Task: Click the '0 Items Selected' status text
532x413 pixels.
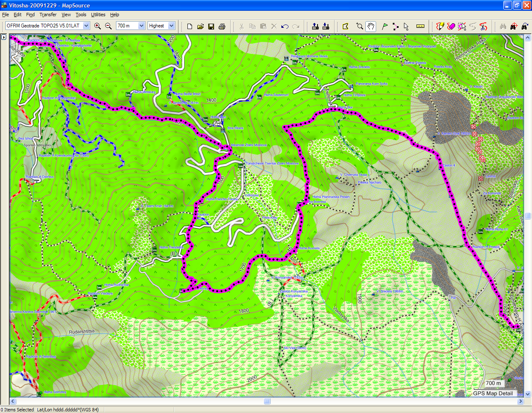Action: [17, 410]
